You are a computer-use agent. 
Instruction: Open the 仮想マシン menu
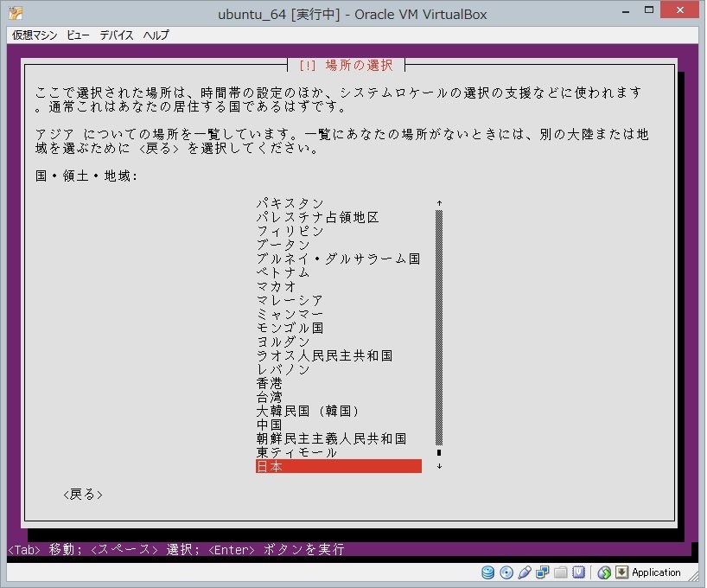pos(35,35)
